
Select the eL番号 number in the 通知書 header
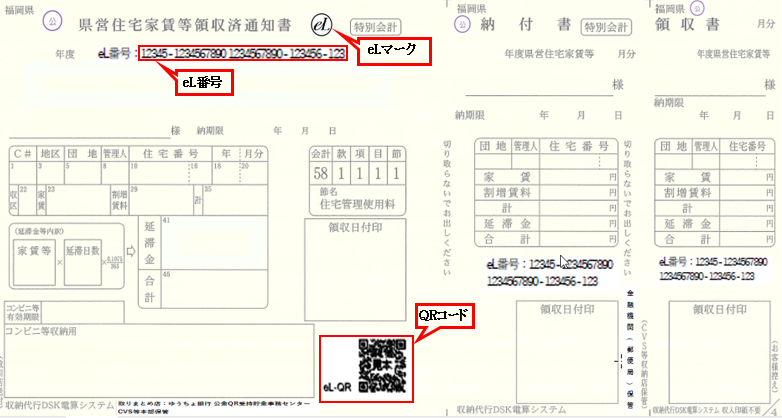coord(242,54)
